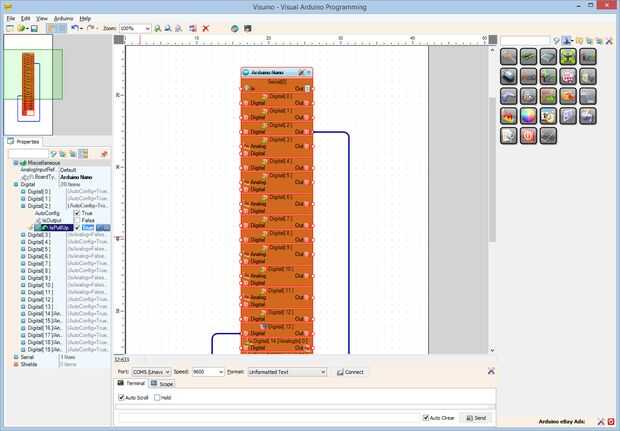The height and width of the screenshot is (431, 620).
Task: Click the red-blue arrange components icon
Action: [x=193, y=28]
